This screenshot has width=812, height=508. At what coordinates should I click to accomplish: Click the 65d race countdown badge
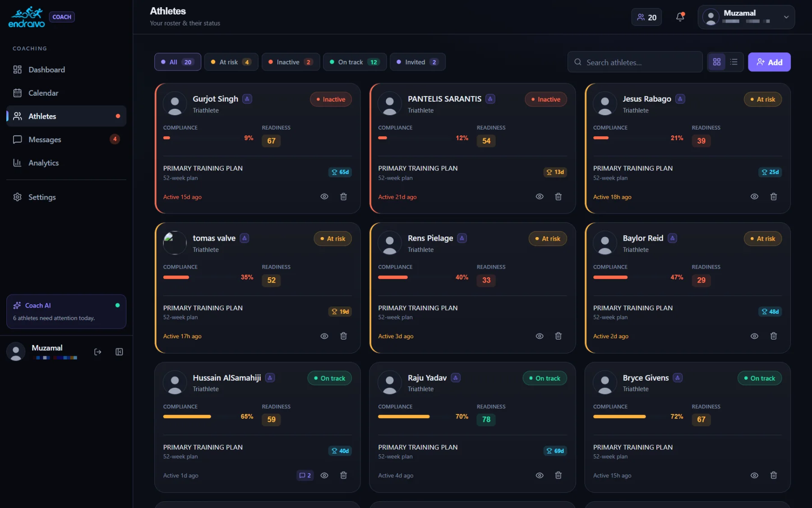tap(340, 172)
